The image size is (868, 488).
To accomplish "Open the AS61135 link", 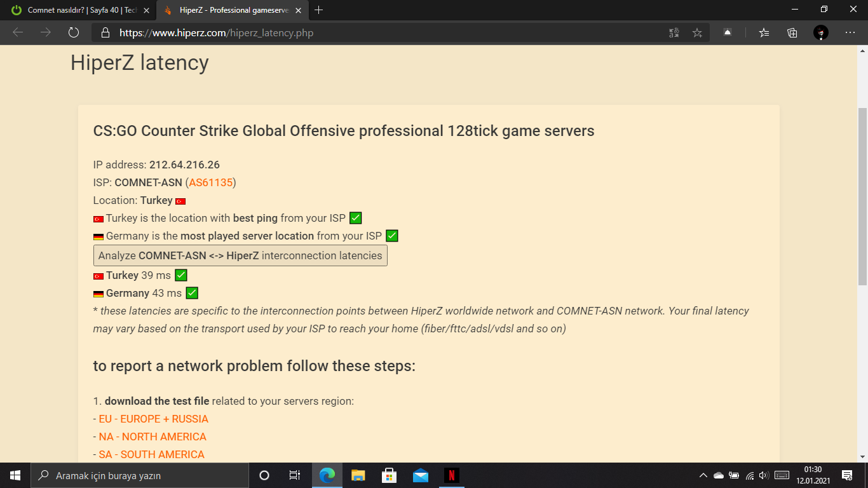I will (x=211, y=182).
